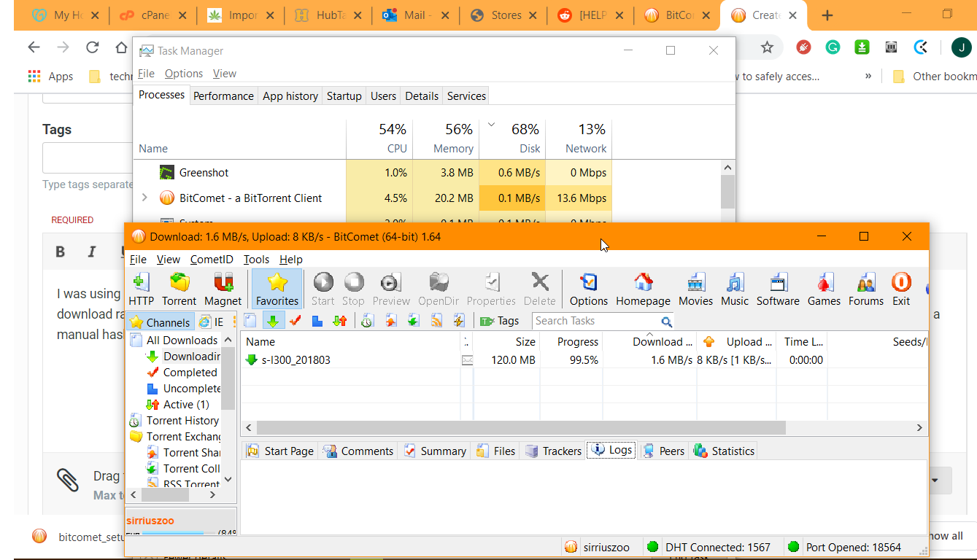
Task: Open the Help menu in BitComet
Action: click(291, 260)
